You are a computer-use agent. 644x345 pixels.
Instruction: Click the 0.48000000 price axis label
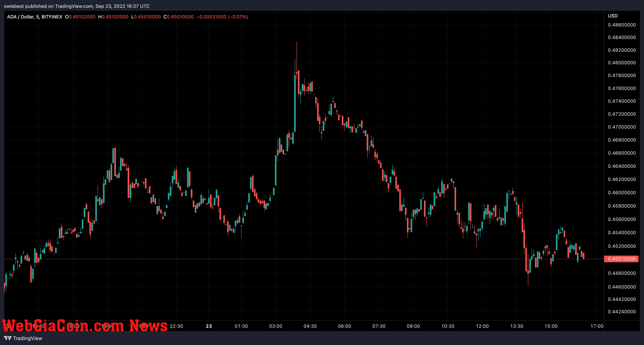point(622,63)
